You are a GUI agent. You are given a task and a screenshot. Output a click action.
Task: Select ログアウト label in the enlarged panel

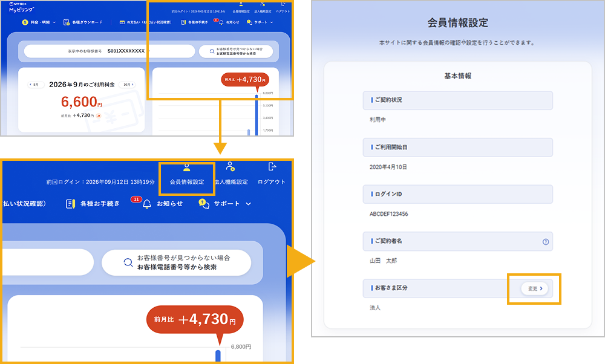point(272,182)
